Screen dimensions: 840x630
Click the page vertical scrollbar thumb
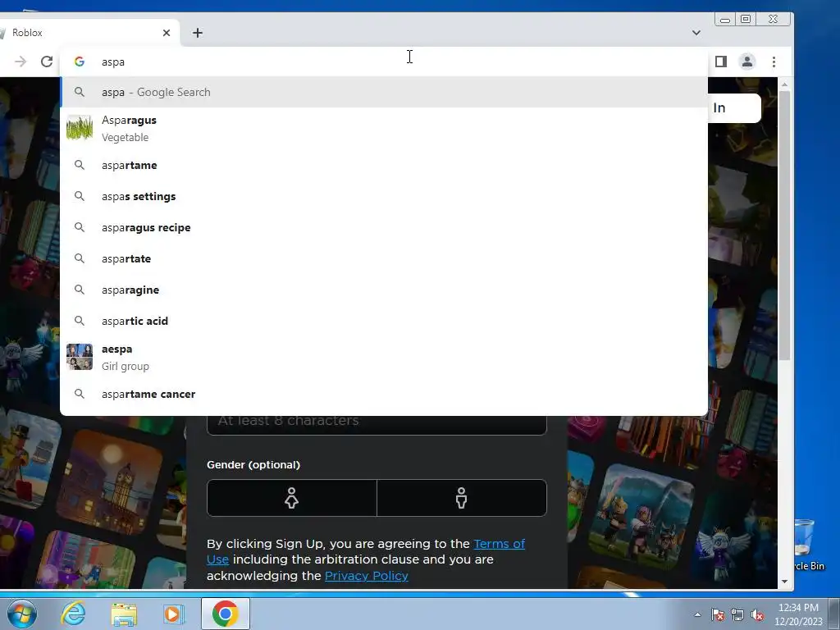pyautogui.click(x=784, y=225)
